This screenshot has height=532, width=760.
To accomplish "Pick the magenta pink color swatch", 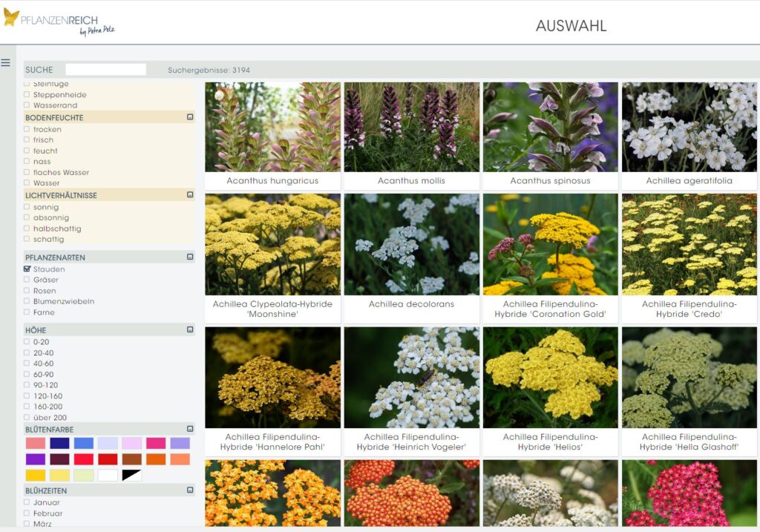I will tap(156, 443).
